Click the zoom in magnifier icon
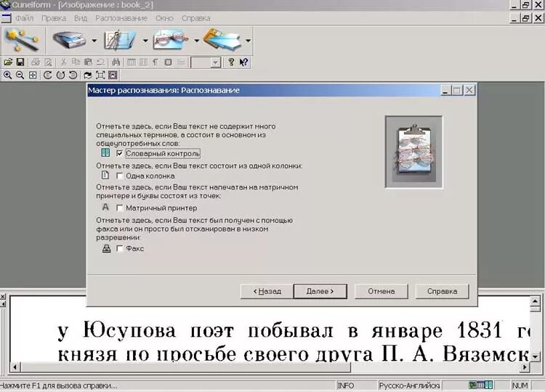This screenshot has height=392, width=545. tap(8, 75)
